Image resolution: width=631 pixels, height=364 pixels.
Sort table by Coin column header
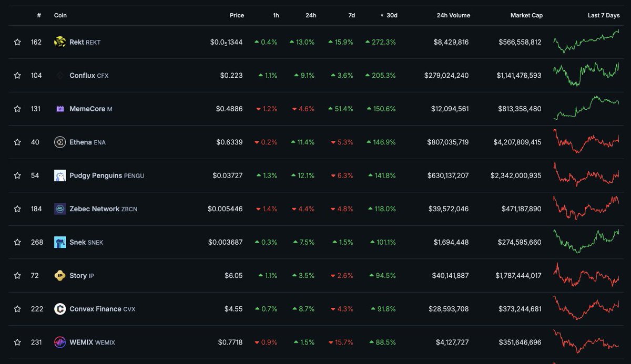pos(60,15)
